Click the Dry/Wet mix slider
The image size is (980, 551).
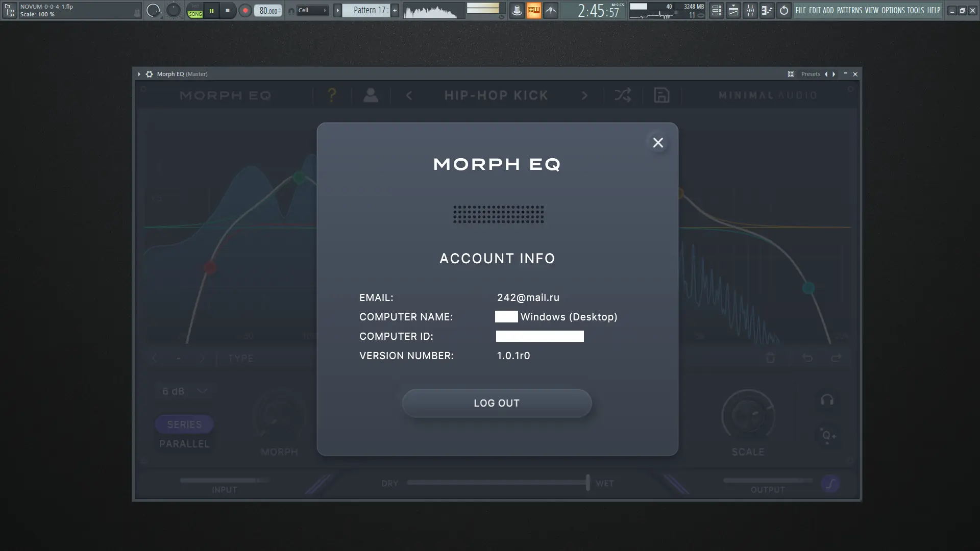pyautogui.click(x=587, y=482)
